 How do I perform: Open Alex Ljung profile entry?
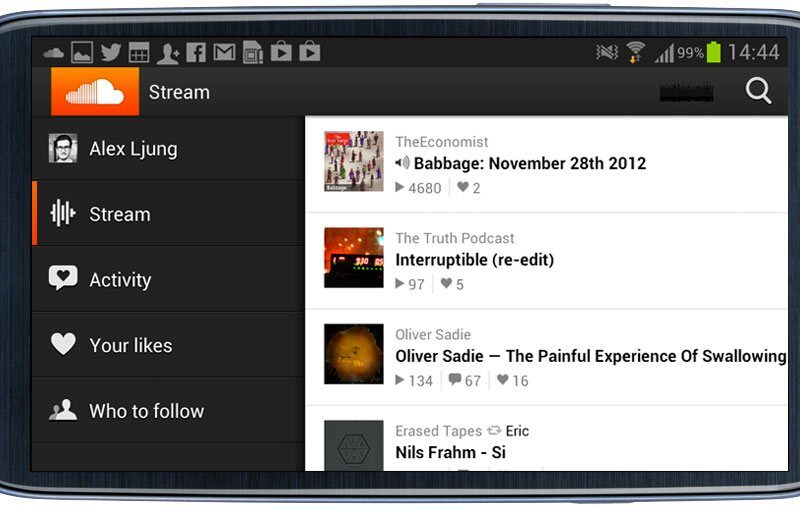pos(168,148)
